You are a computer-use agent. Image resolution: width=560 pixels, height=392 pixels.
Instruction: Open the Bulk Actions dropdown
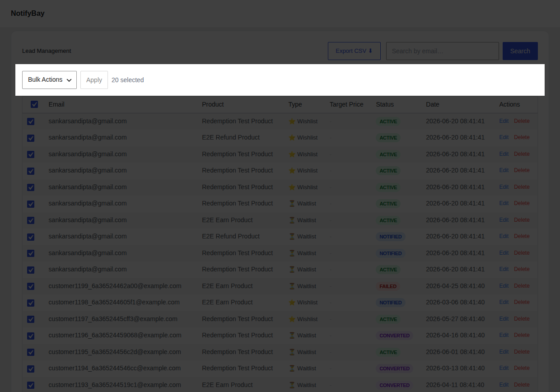point(49,80)
